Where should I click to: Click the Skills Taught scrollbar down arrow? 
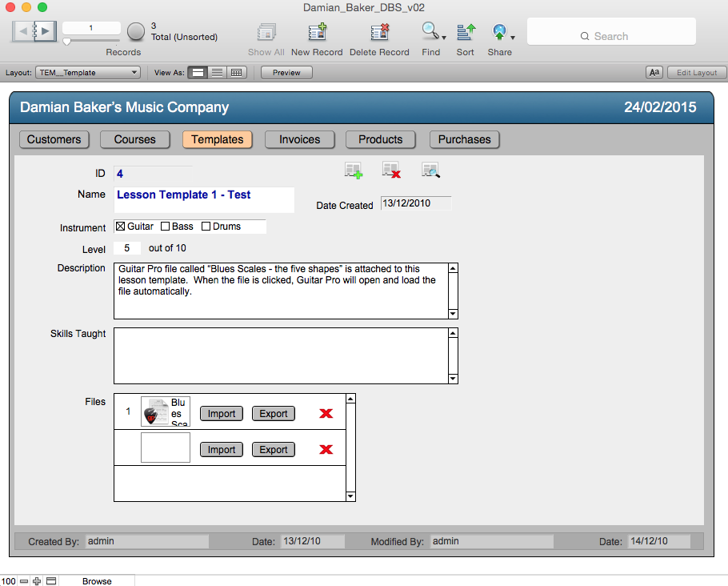(x=453, y=379)
